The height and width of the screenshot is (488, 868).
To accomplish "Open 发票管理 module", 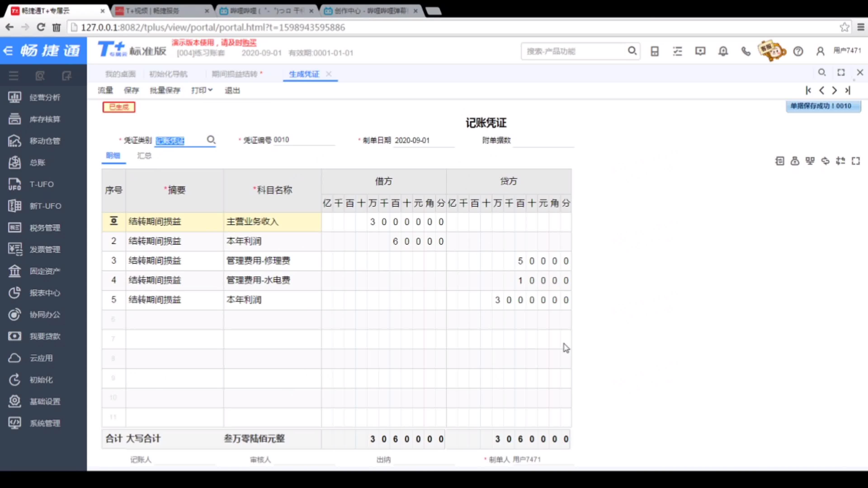I will 34,249.
